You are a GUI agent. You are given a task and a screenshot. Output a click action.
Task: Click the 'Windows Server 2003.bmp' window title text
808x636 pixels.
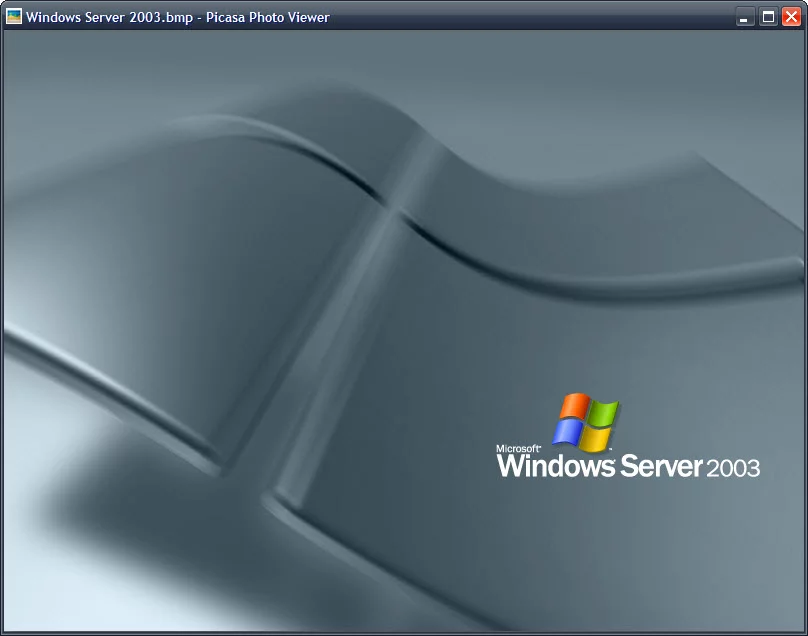click(109, 17)
